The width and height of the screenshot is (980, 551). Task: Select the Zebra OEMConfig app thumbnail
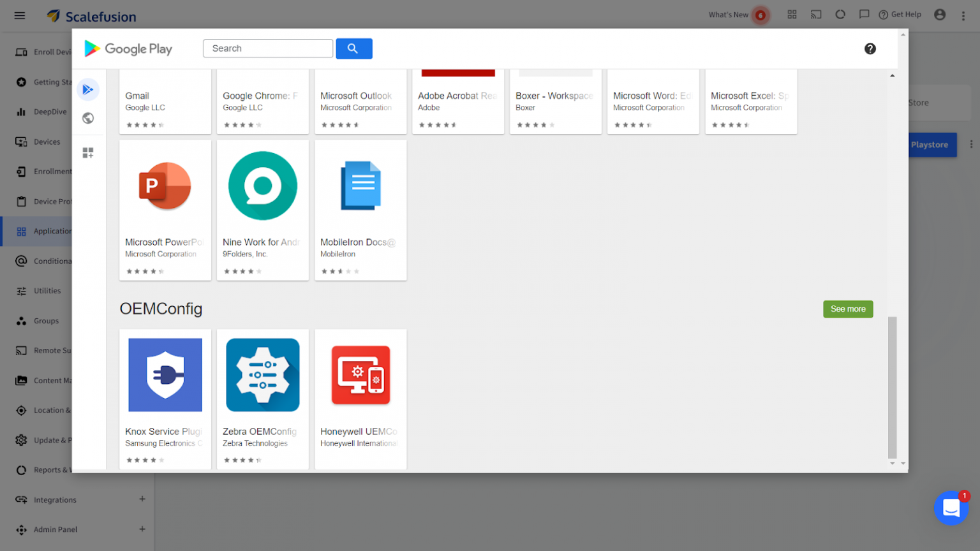pos(263,375)
